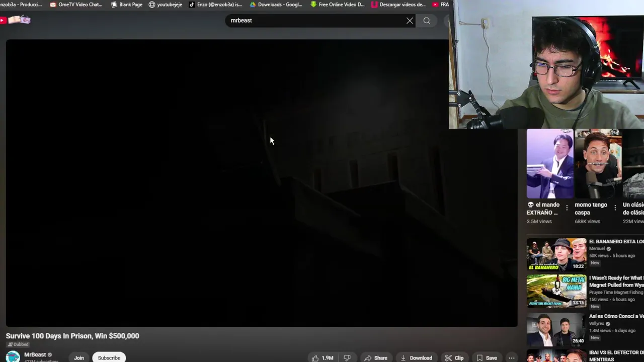The image size is (644, 362).
Task: Open the Big Metal Mania video thumbnail
Action: pyautogui.click(x=556, y=291)
